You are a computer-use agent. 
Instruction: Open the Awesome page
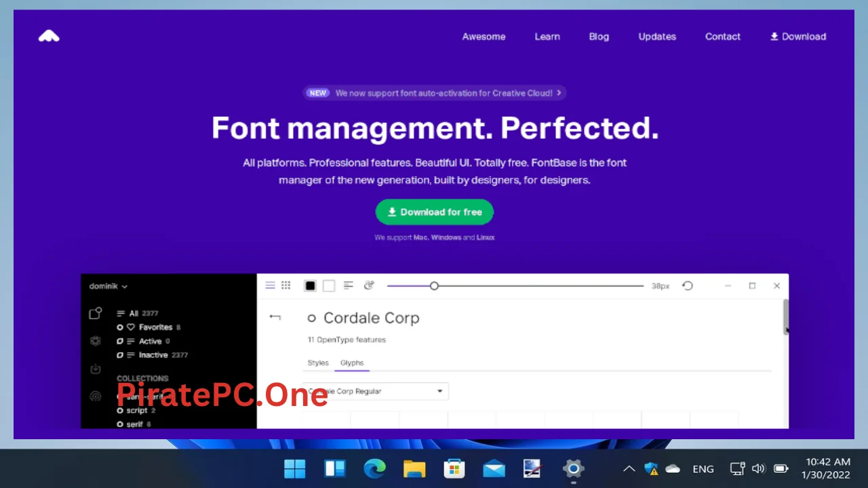pyautogui.click(x=484, y=37)
